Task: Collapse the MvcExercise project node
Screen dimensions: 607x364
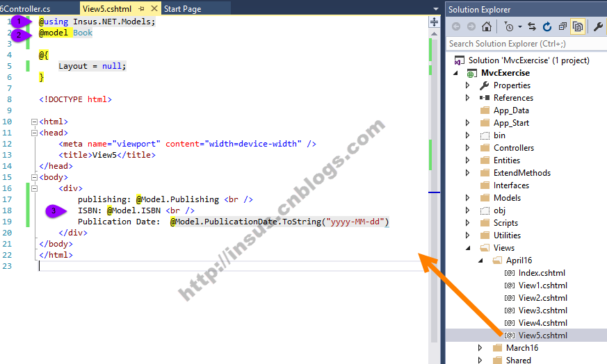Action: (x=456, y=73)
